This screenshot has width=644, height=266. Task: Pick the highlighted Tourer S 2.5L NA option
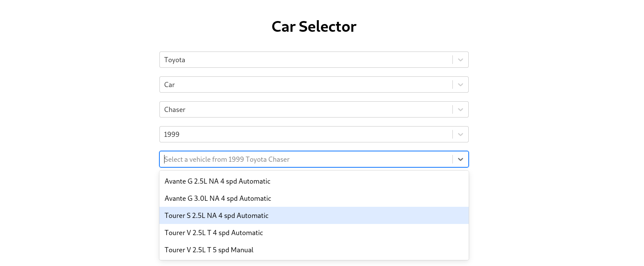pos(217,215)
